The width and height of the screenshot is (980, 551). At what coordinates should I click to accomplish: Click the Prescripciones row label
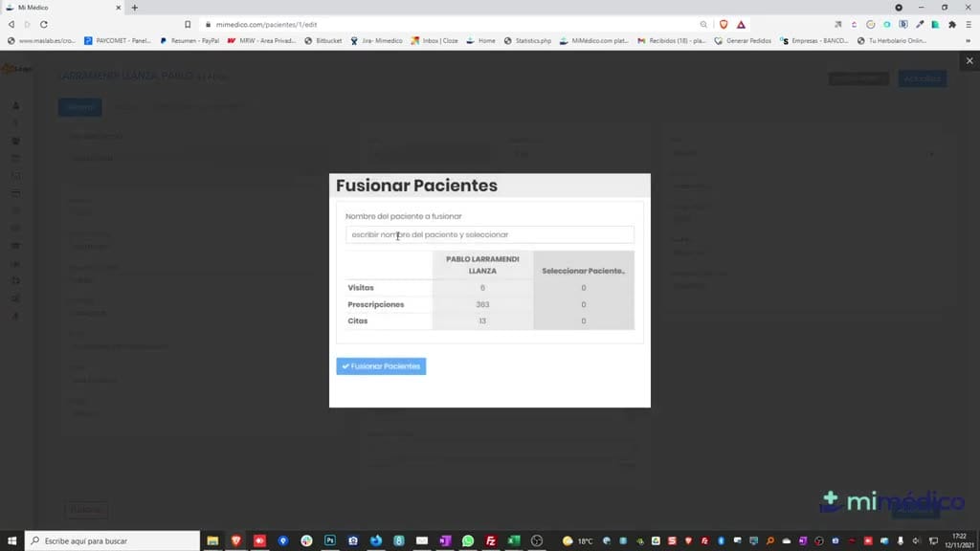(375, 304)
